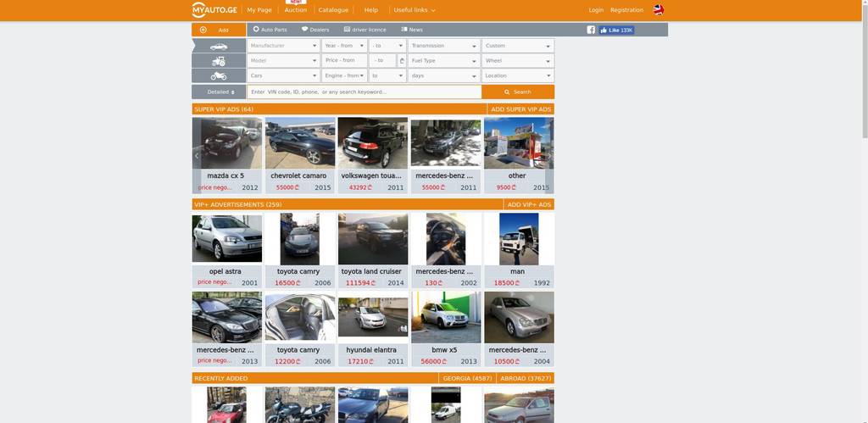Screen dimensions: 868x423
Task: Open the volkswagen touareg ad thumbnail
Action: click(373, 143)
